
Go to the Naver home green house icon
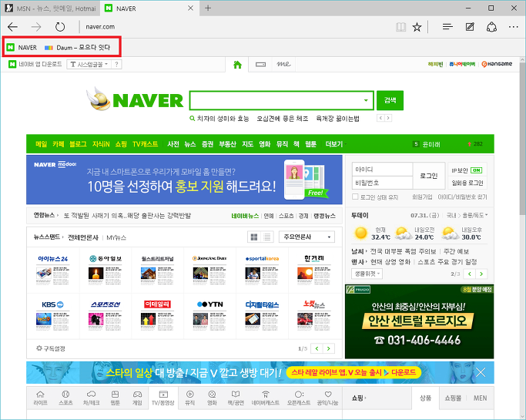pos(237,65)
